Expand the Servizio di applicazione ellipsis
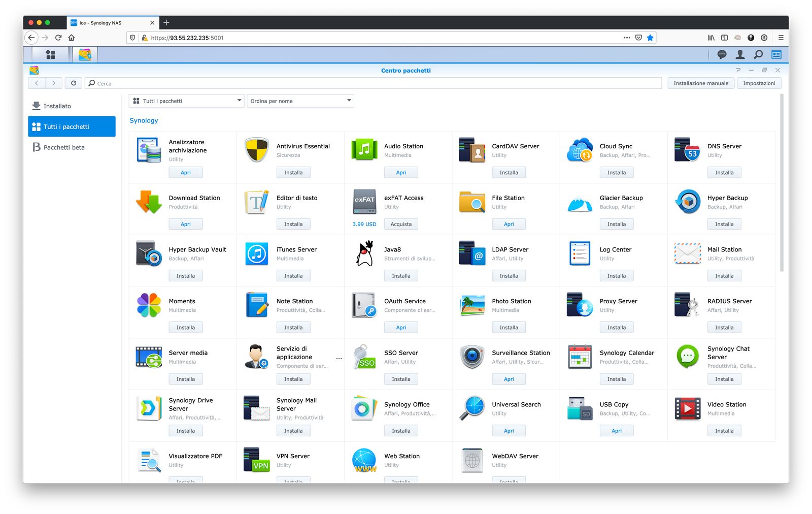Screen dimensions: 812x514 [x=339, y=359]
